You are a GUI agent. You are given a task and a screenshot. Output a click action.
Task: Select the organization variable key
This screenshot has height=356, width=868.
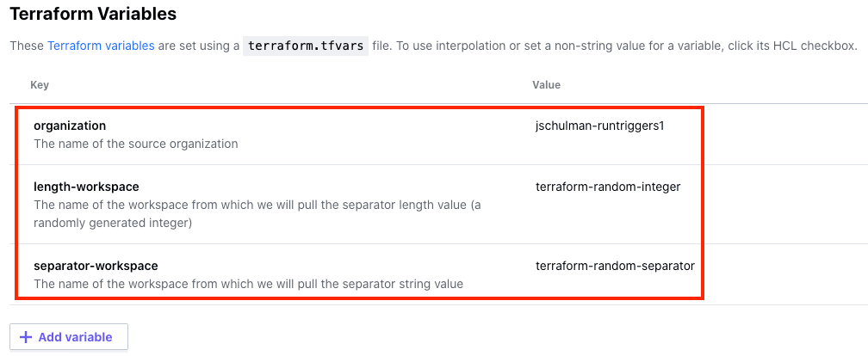click(x=70, y=126)
